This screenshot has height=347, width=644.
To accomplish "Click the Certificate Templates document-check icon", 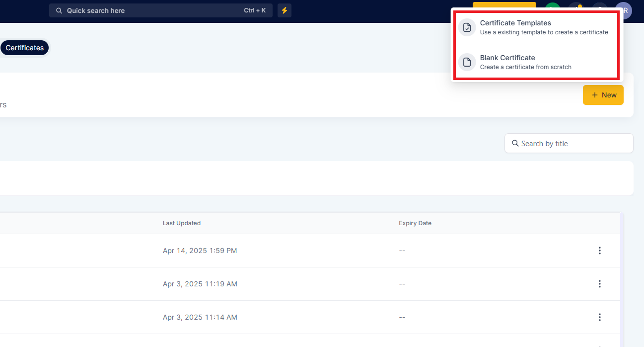I will pyautogui.click(x=467, y=27).
